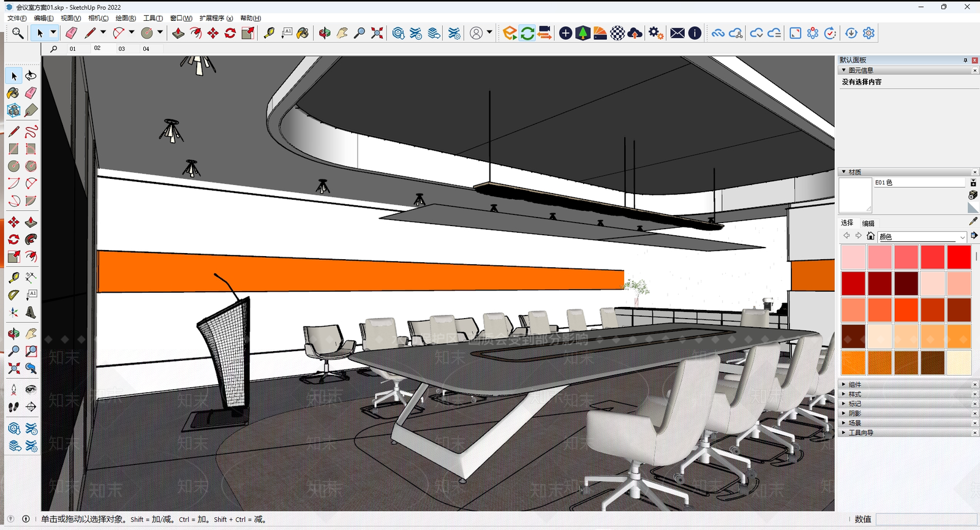This screenshot has height=530, width=980.
Task: Pick the bright red color swatch
Action: pyautogui.click(x=959, y=257)
